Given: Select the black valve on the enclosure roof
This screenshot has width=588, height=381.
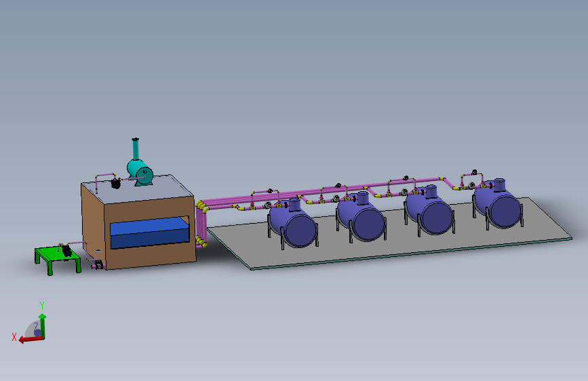Looking at the screenshot, I should (x=116, y=183).
